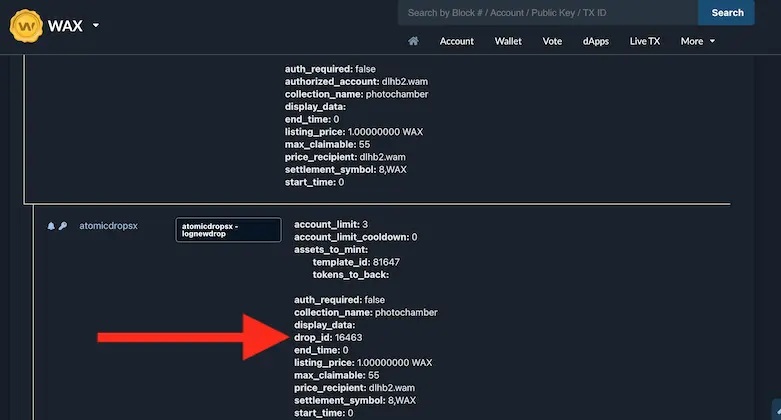Open the WAX chain dropdown arrow

(96, 25)
